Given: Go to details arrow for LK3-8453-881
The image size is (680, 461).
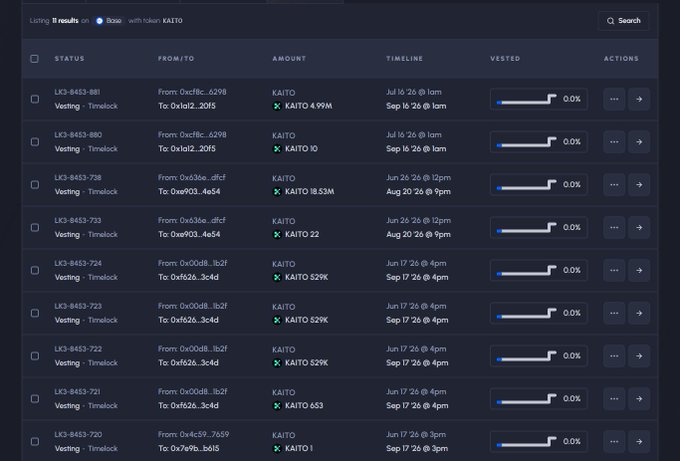Looking at the screenshot, I should (x=639, y=99).
